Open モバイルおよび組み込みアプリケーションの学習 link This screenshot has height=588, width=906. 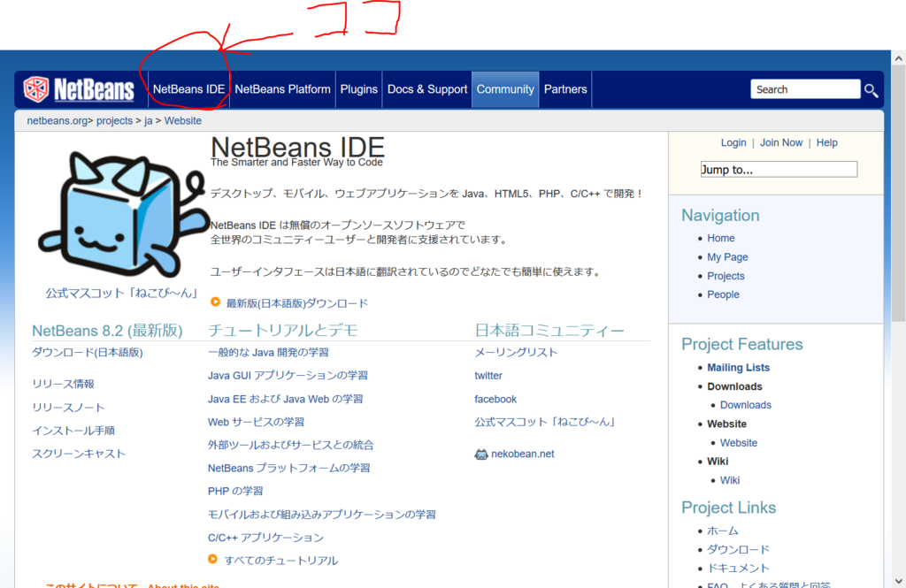pos(322,515)
